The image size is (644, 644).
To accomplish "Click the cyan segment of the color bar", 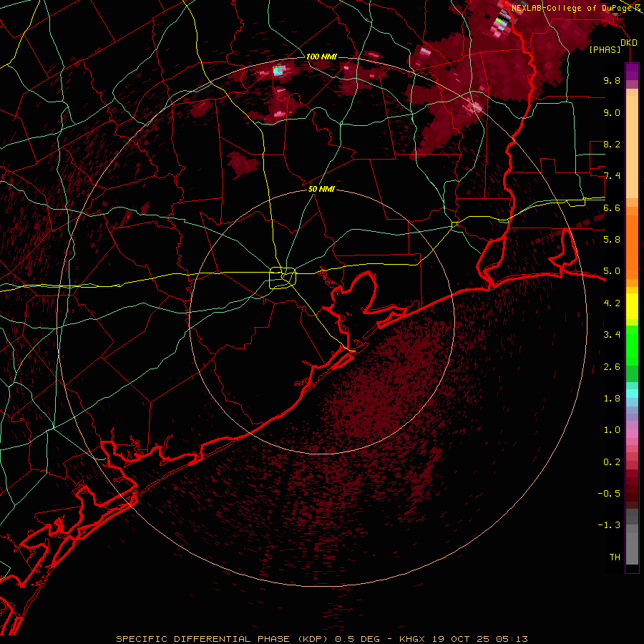I will [x=632, y=394].
